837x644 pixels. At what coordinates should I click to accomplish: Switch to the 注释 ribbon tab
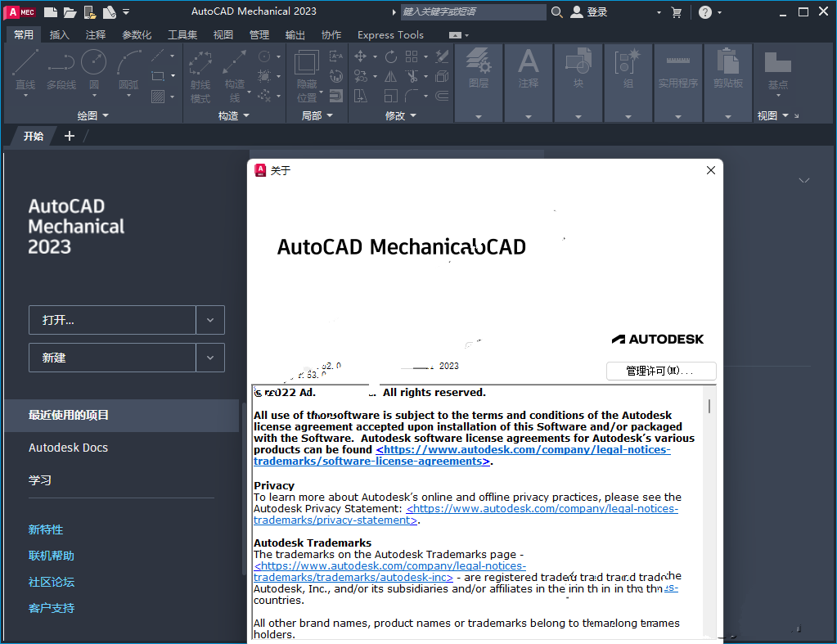[96, 34]
